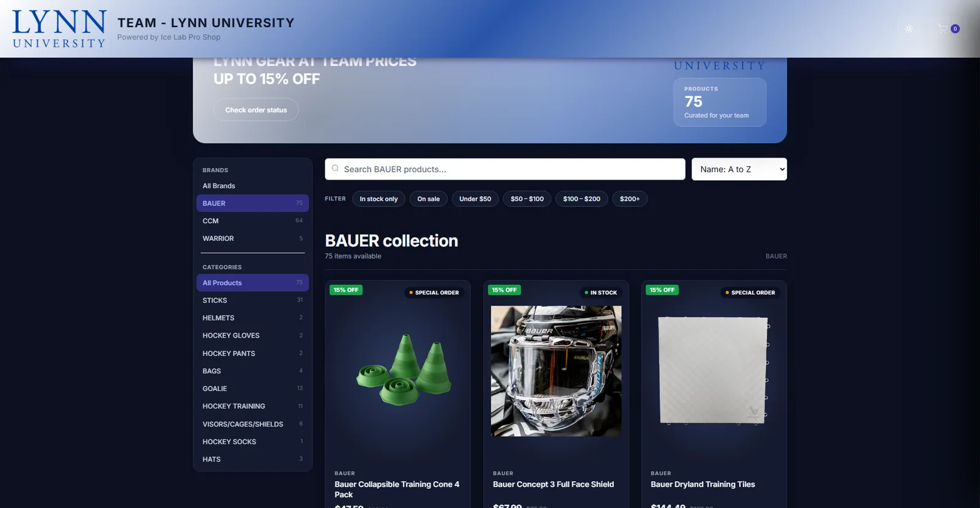Open the HELMETS category
The height and width of the screenshot is (508, 980).
(x=252, y=318)
